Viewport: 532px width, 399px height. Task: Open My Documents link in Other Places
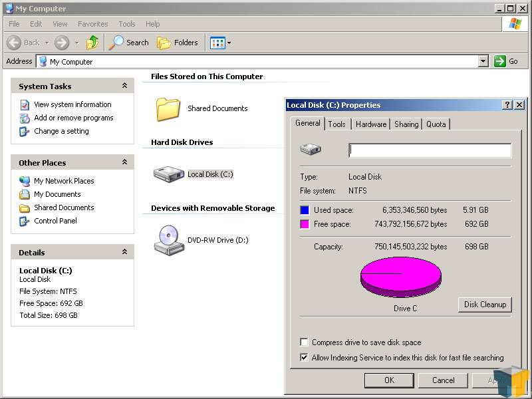click(x=57, y=194)
